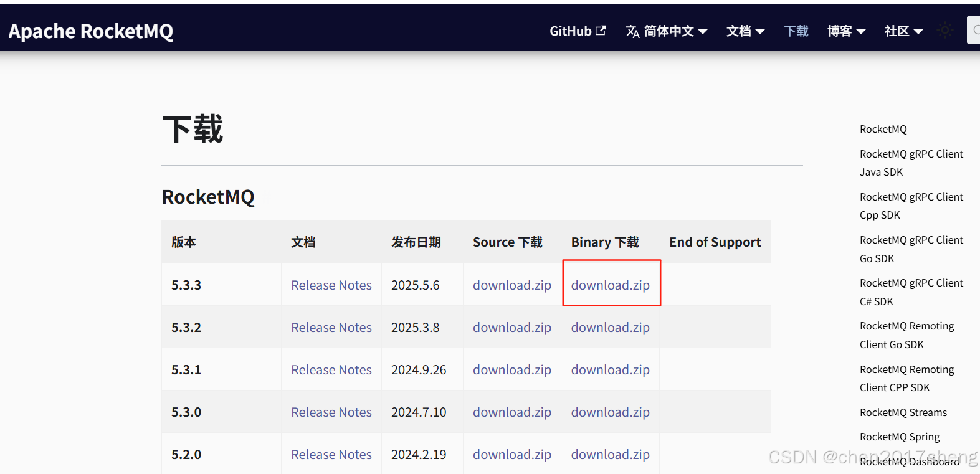This screenshot has width=980, height=474.
Task: Jump to RocketMQ gRPC Client Cpp SDK
Action: (x=911, y=206)
